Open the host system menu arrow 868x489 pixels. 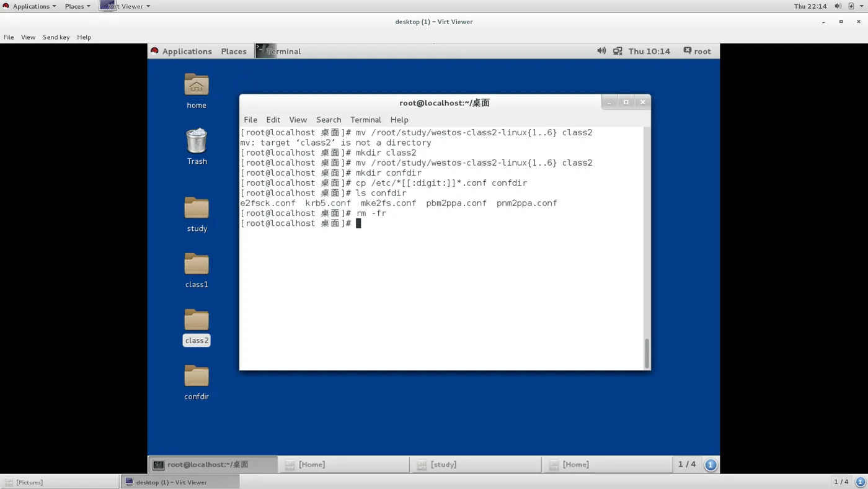pyautogui.click(x=861, y=6)
